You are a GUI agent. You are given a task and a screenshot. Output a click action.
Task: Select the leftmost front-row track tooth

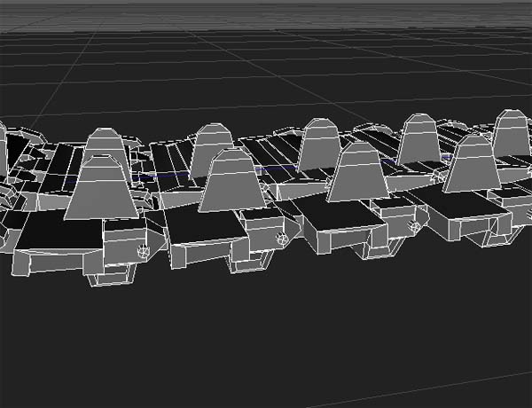click(101, 187)
